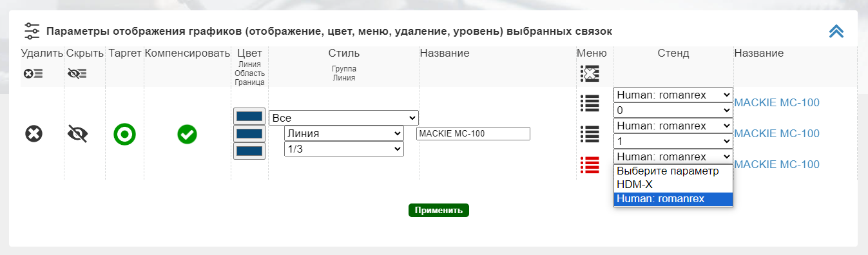Image resolution: width=868 pixels, height=255 pixels.
Task: Toggle the green Компенсировать checkmark
Action: 188,134
